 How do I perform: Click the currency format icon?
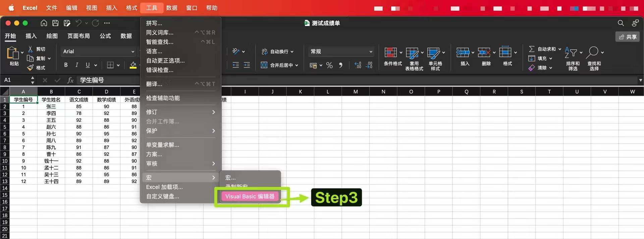point(313,65)
